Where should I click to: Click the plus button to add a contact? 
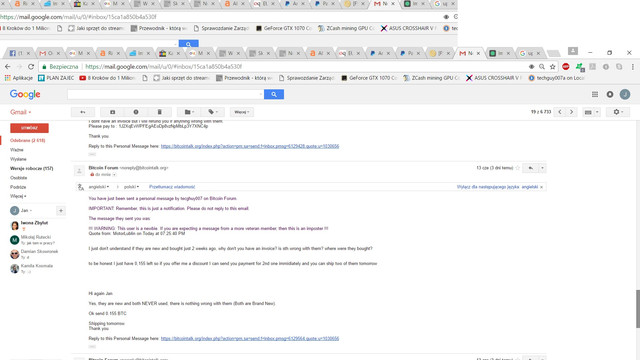coord(60,211)
